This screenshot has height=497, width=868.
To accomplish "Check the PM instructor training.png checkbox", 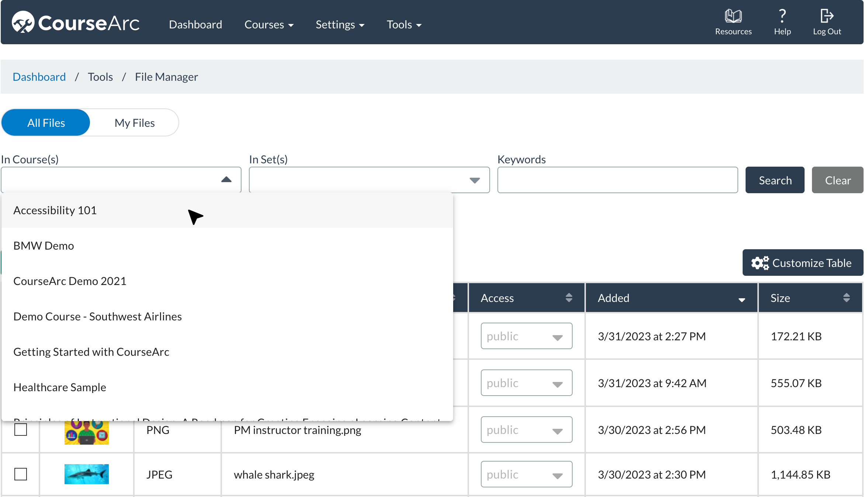I will point(21,430).
